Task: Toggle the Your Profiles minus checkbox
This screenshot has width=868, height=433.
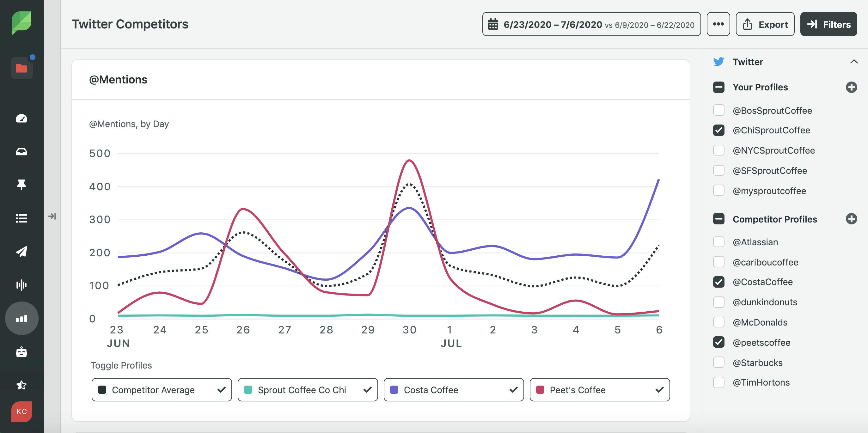Action: click(x=718, y=87)
